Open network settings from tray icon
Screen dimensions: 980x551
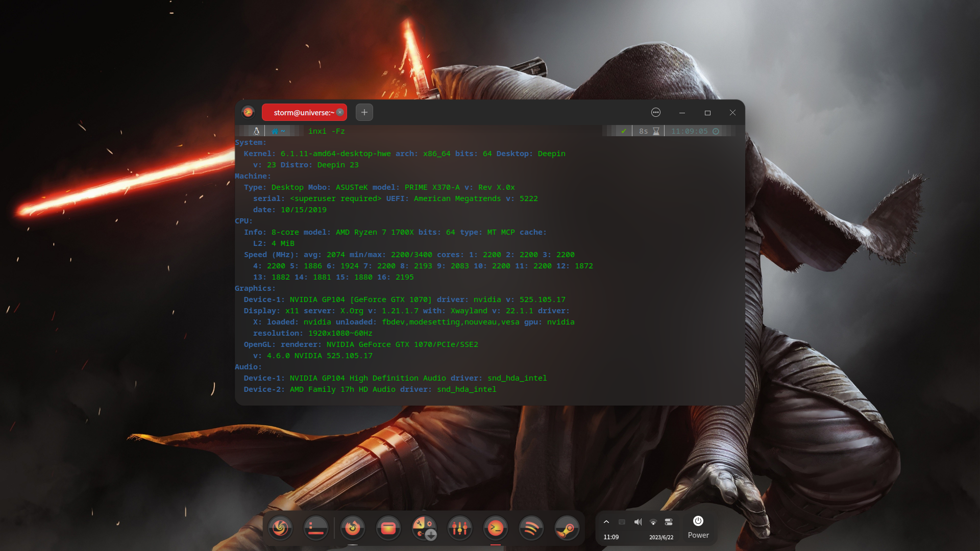click(653, 522)
